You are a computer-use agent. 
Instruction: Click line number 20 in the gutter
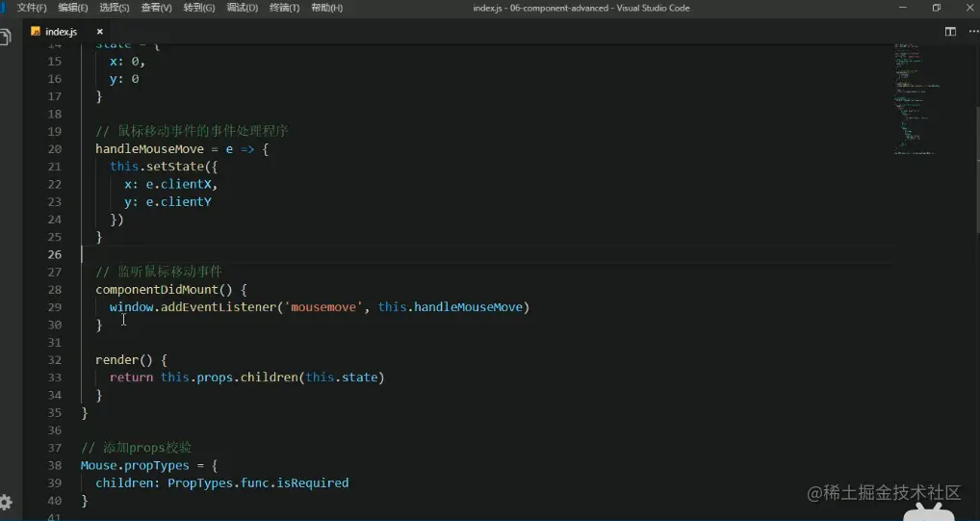click(x=54, y=149)
